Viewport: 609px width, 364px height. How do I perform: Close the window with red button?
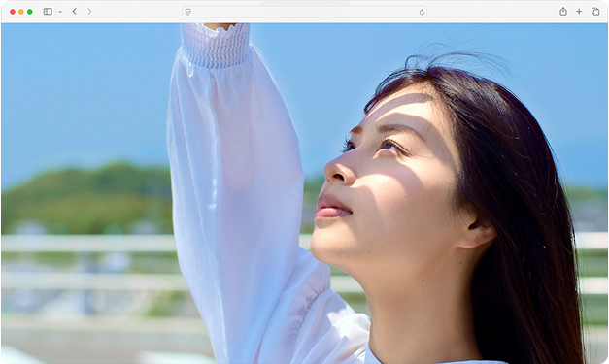[13, 12]
